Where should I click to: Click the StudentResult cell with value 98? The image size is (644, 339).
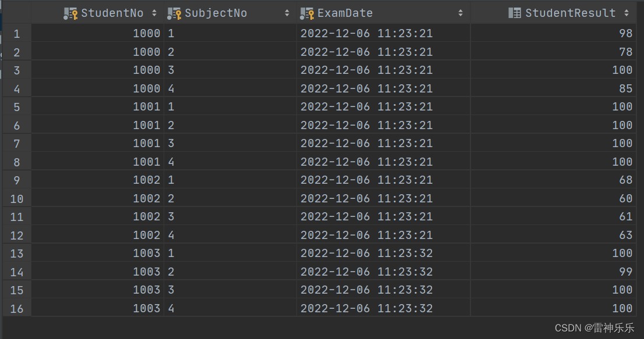(625, 34)
